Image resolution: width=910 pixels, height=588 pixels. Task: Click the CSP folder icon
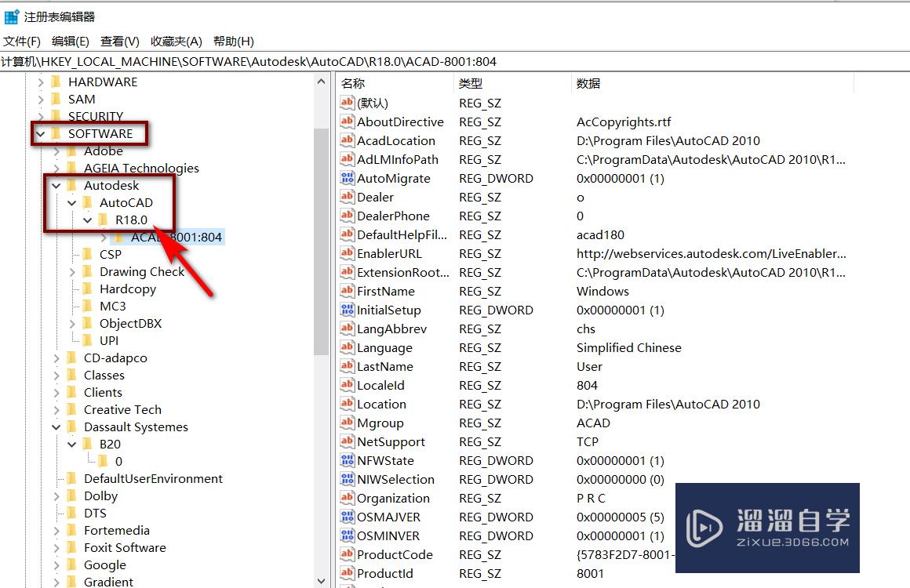tap(87, 254)
